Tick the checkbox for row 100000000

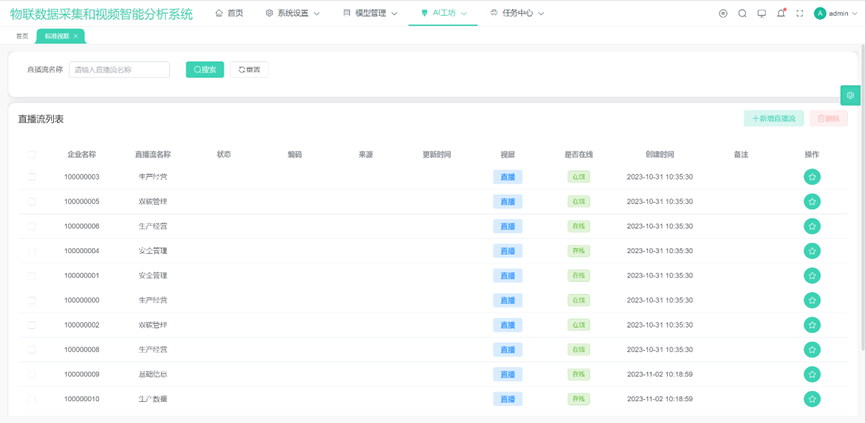(31, 301)
